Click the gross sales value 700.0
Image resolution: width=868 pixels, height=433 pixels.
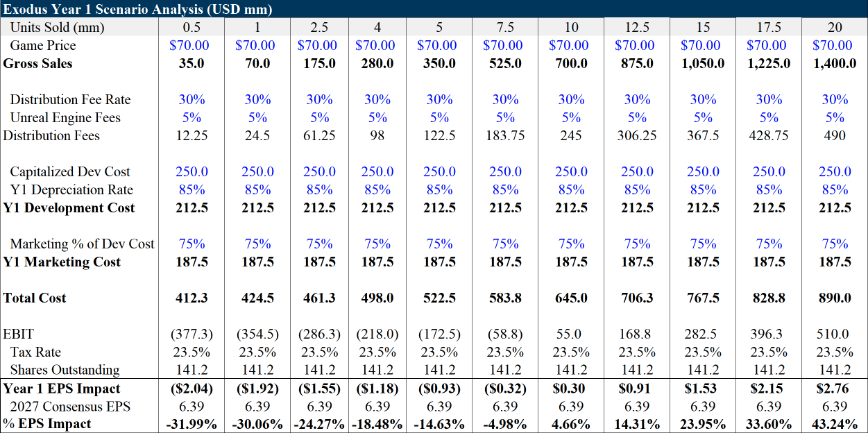coord(571,63)
